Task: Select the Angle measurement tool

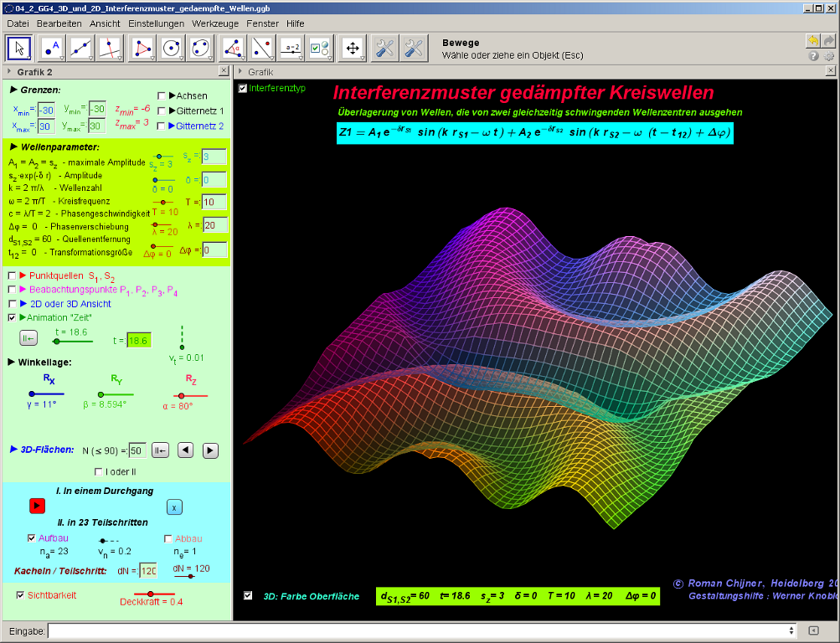Action: pos(231,48)
